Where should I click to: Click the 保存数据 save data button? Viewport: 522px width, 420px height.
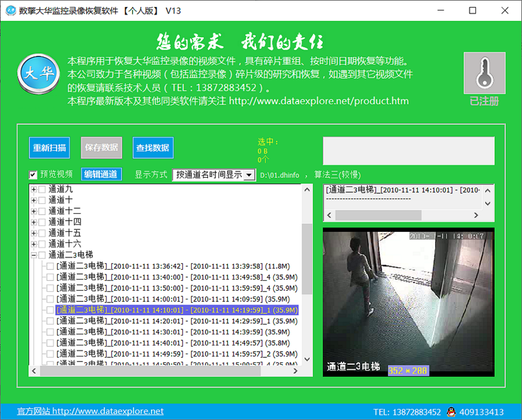[101, 147]
